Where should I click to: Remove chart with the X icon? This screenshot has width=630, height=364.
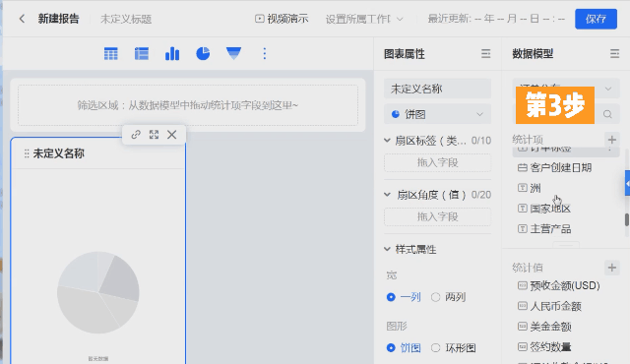coord(172,135)
